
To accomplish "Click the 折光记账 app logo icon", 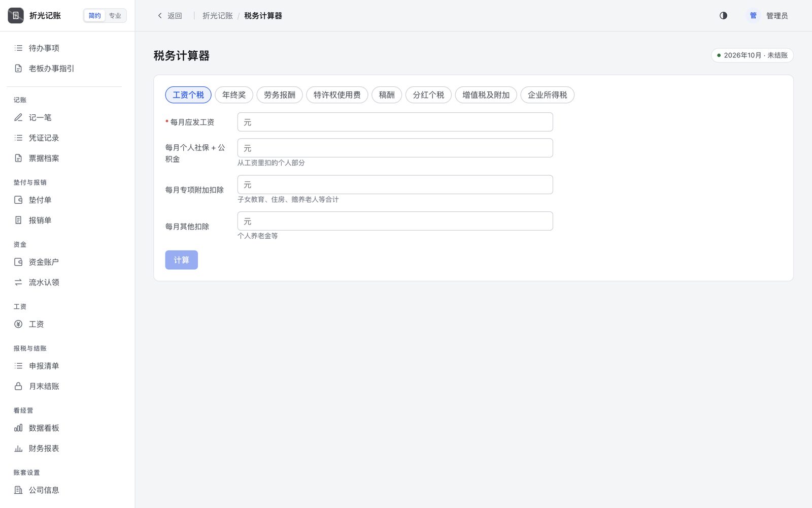I will [x=16, y=16].
